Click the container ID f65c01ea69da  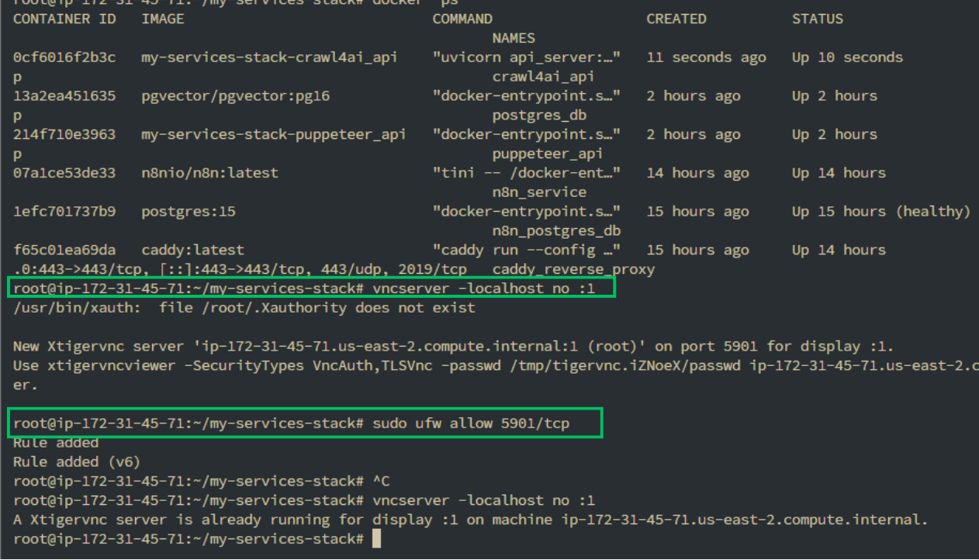64,250
